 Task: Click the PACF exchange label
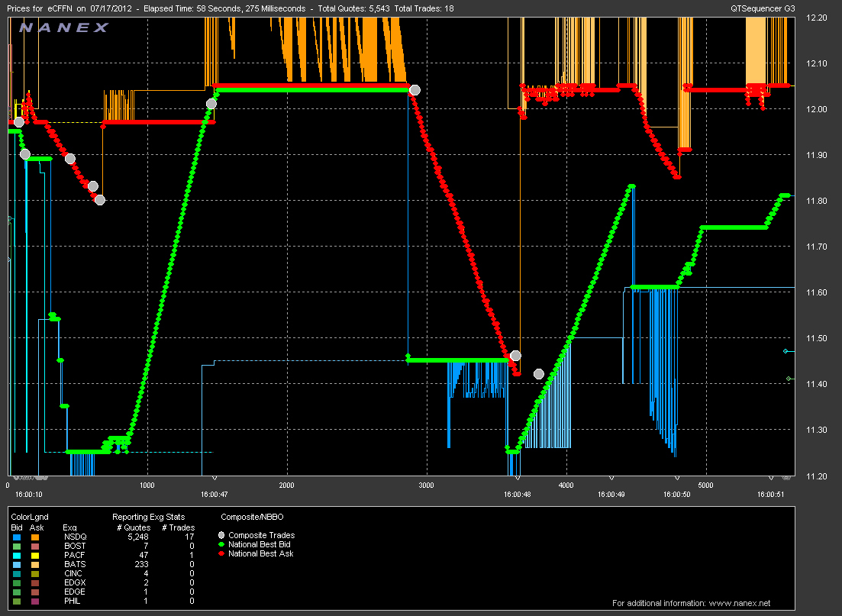75,555
